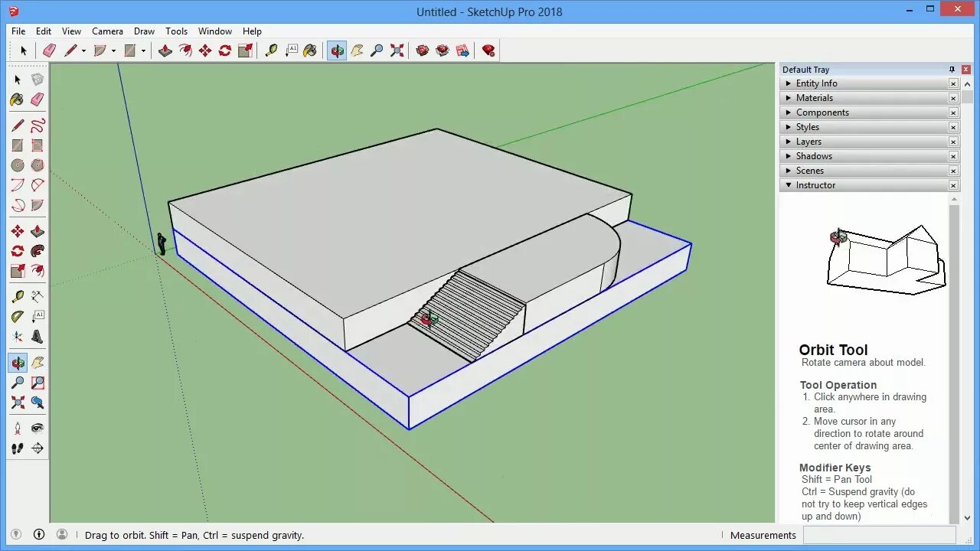The image size is (980, 551).
Task: Open the File menu
Action: tap(18, 31)
